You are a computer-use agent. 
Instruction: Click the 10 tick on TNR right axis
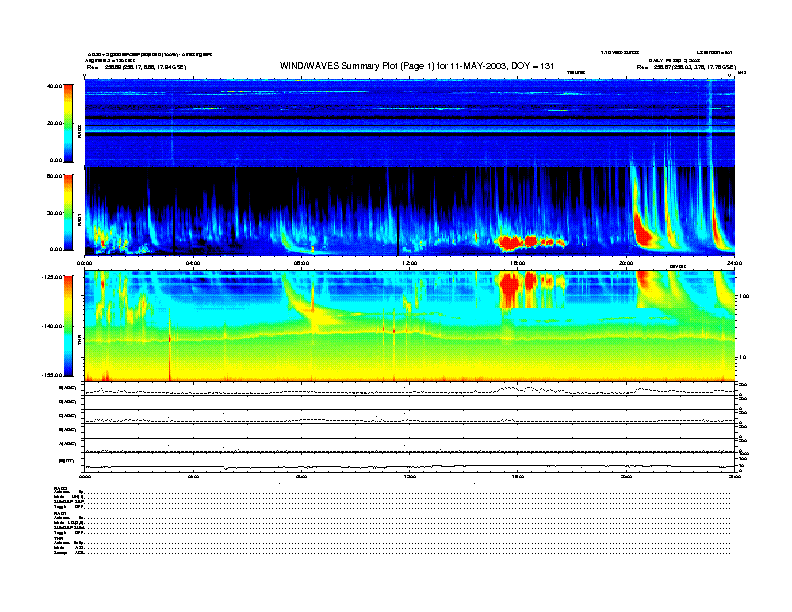742,357
